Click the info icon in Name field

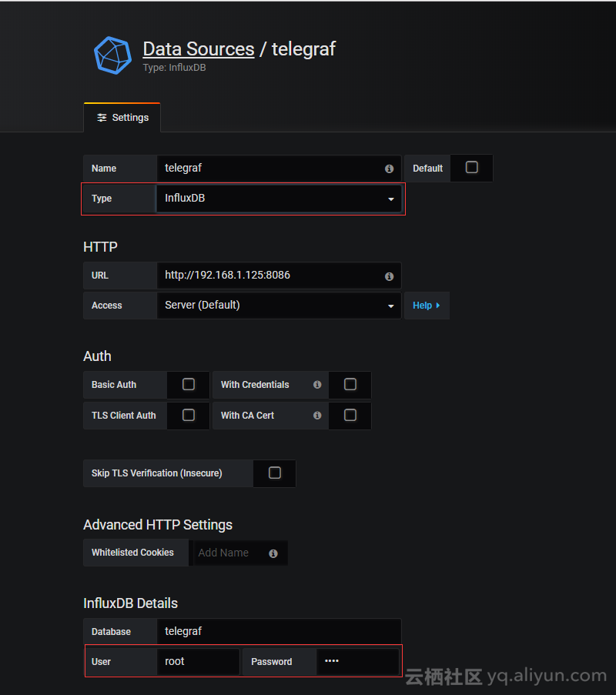[389, 169]
